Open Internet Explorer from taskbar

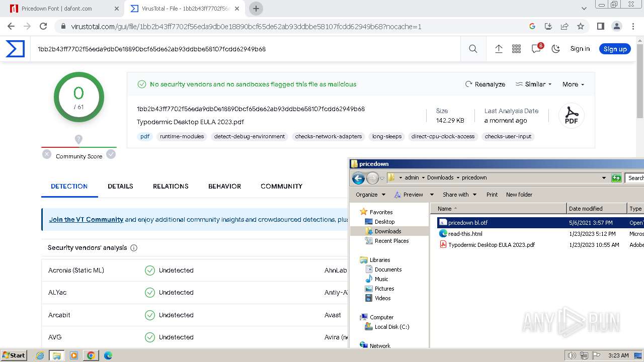pyautogui.click(x=40, y=355)
